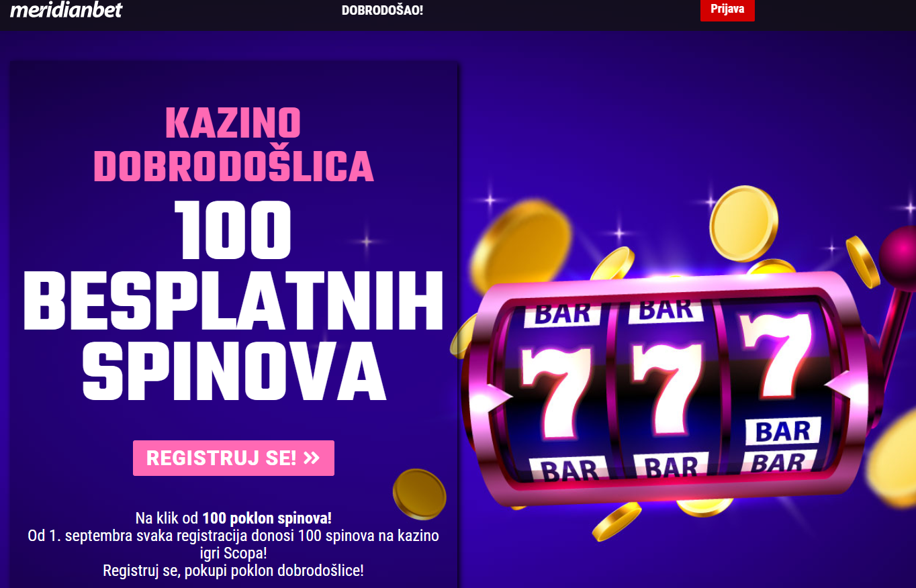
Task: Click the meridianbet logo
Action: (x=66, y=10)
